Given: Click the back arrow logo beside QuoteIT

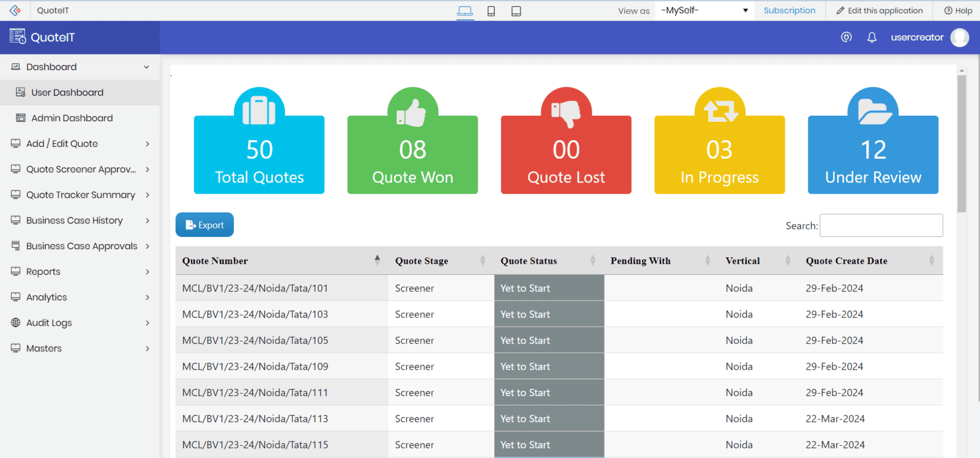Looking at the screenshot, I should (15, 10).
